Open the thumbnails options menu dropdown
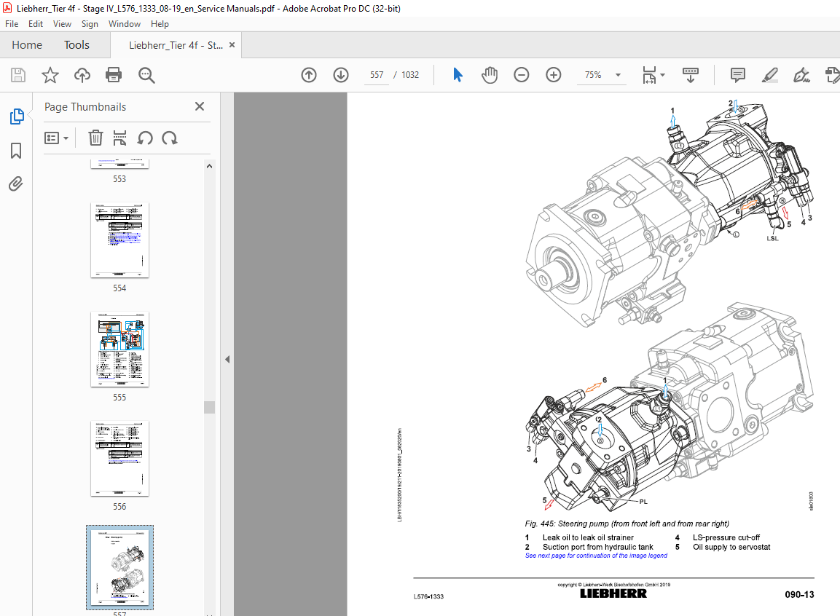This screenshot has height=616, width=840. 56,138
